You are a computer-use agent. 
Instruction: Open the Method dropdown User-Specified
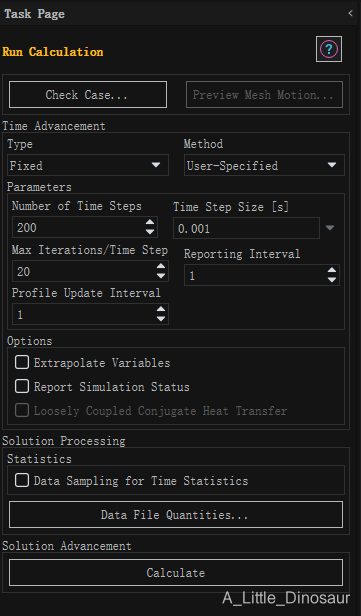pos(264,165)
